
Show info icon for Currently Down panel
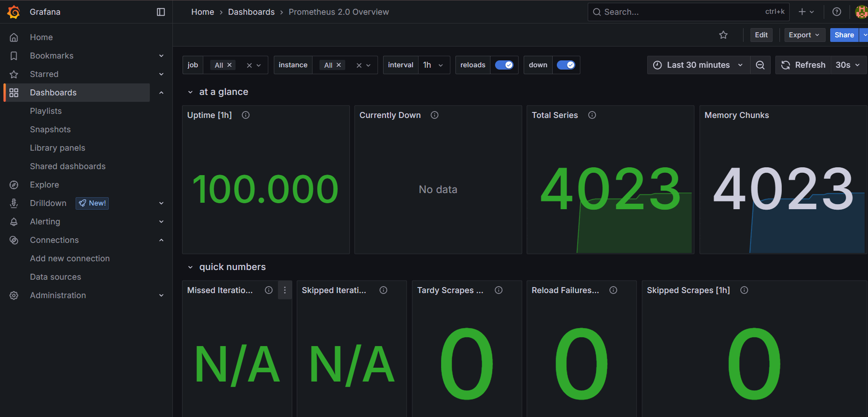tap(435, 115)
